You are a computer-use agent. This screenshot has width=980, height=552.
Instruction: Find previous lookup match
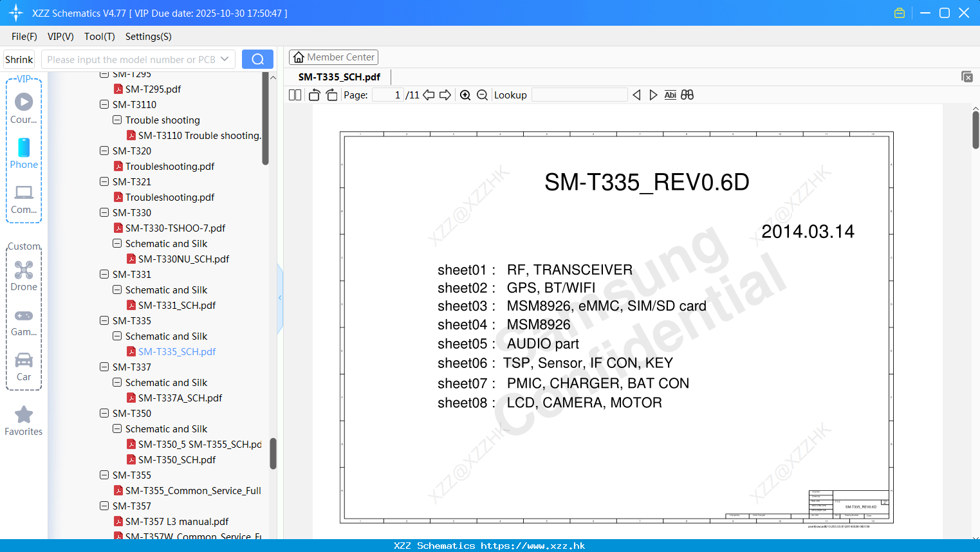[x=636, y=95]
